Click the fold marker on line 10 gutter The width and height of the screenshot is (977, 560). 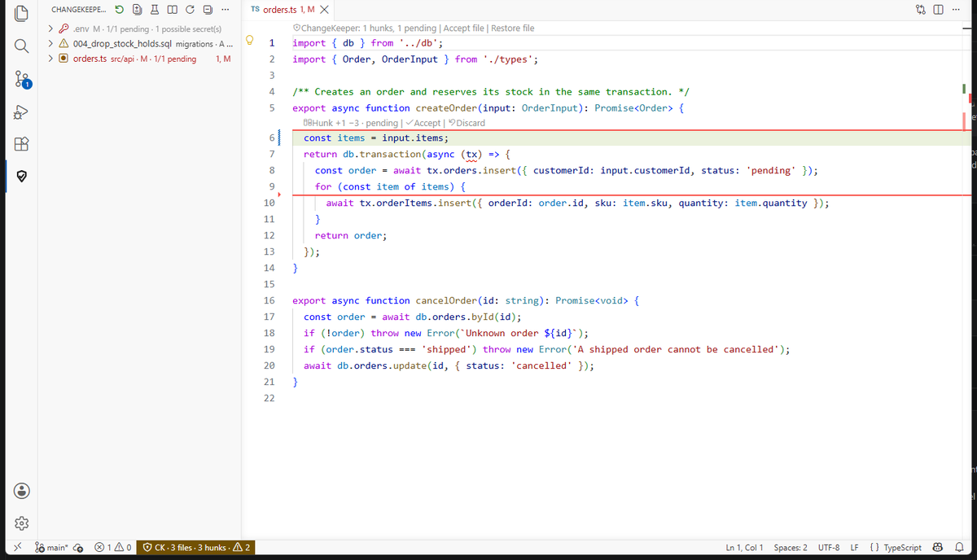[279, 195]
